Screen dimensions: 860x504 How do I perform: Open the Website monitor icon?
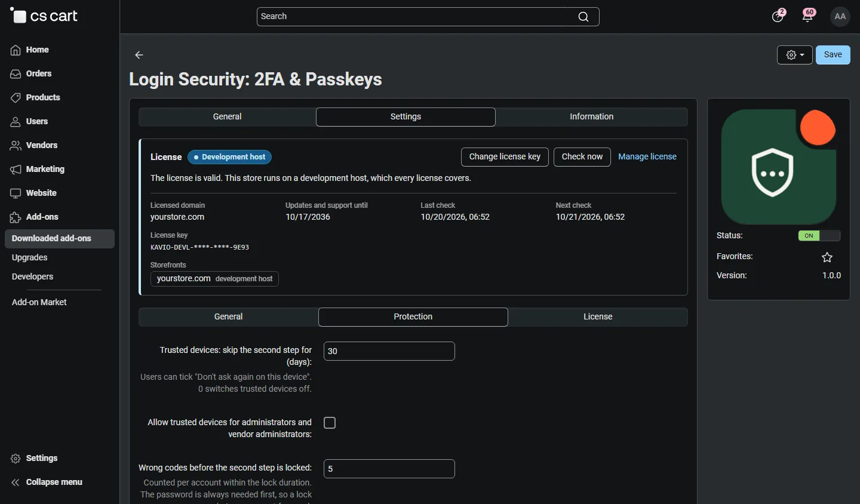[16, 193]
